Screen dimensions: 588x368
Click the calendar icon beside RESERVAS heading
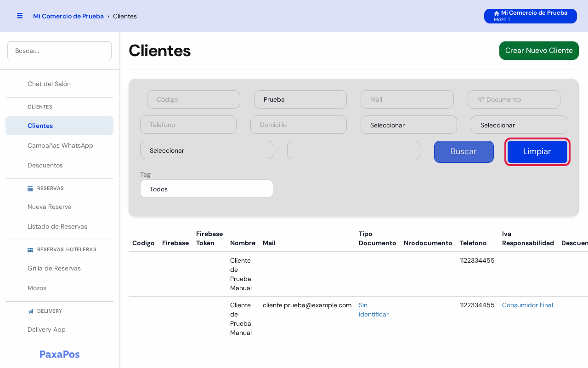click(x=30, y=188)
